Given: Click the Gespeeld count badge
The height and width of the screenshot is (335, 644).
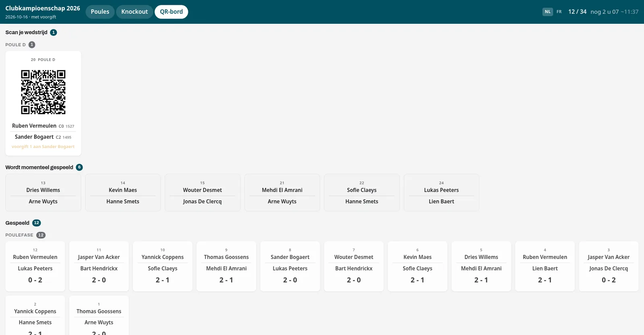Looking at the screenshot, I should point(37,223).
